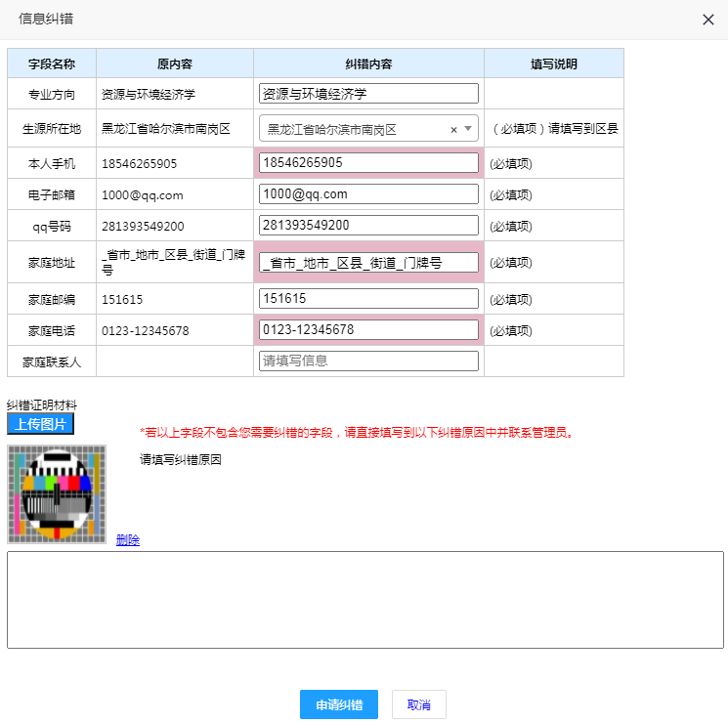Submit with the 申请纠错 button
728x723 pixels.
coord(338,705)
